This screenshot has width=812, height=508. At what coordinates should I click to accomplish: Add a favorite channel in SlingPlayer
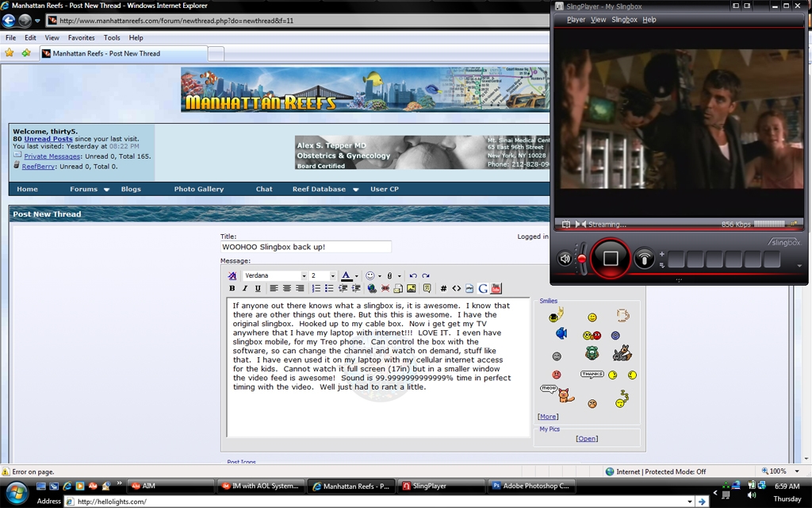(662, 254)
